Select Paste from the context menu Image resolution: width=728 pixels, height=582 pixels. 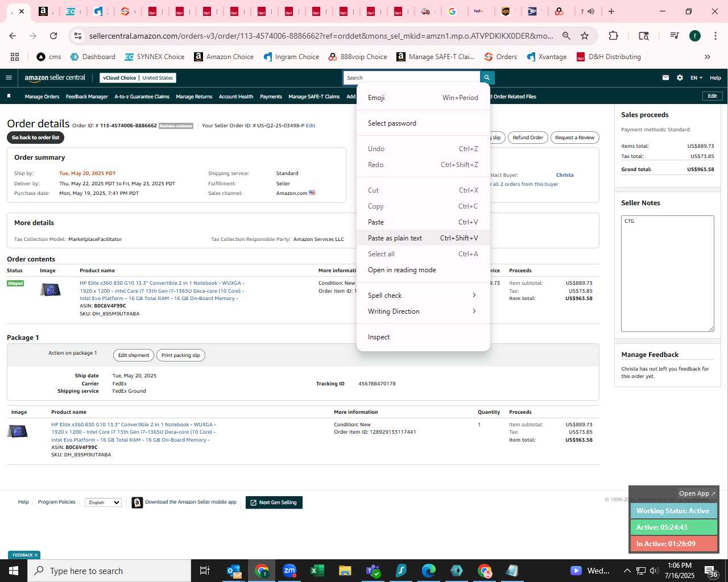click(x=423, y=222)
